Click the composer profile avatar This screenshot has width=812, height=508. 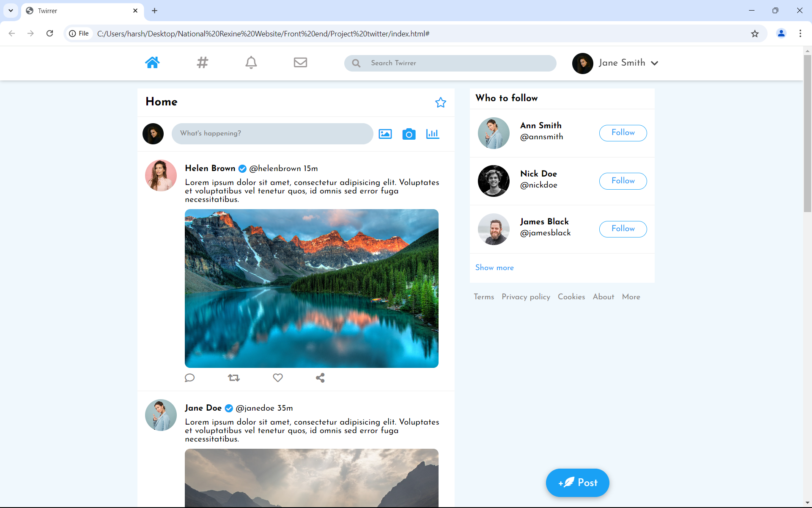[153, 134]
